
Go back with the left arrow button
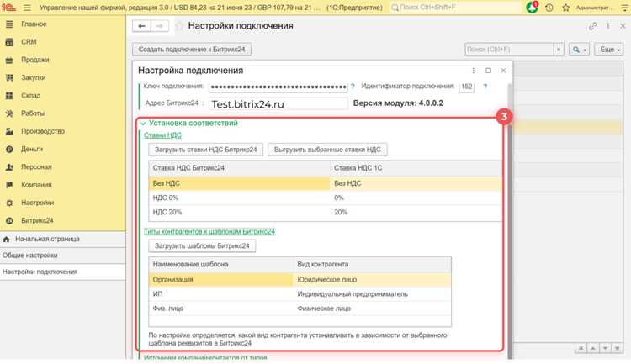[141, 26]
